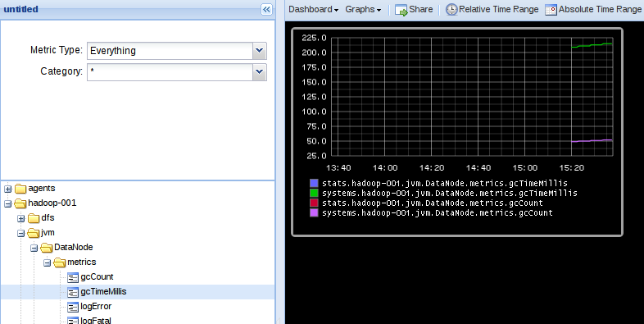Click the untitled panel title
The height and width of the screenshot is (324, 644).
tap(21, 9)
